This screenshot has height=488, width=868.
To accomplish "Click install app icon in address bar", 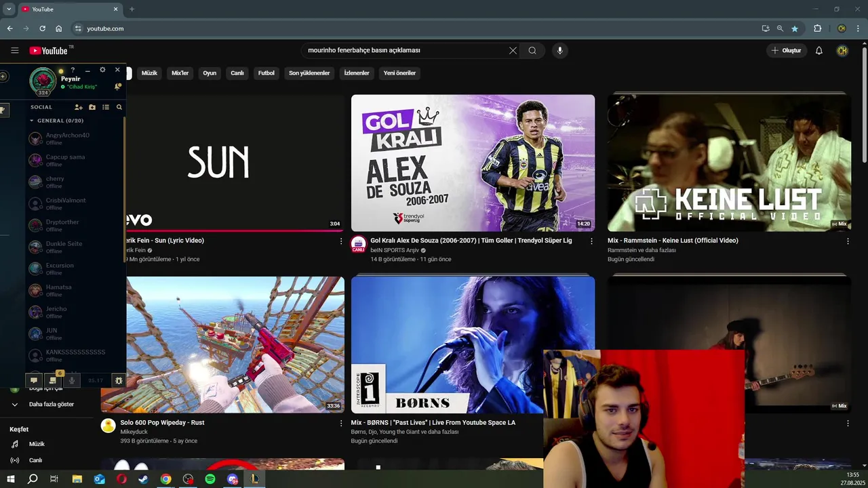I will coord(765,28).
